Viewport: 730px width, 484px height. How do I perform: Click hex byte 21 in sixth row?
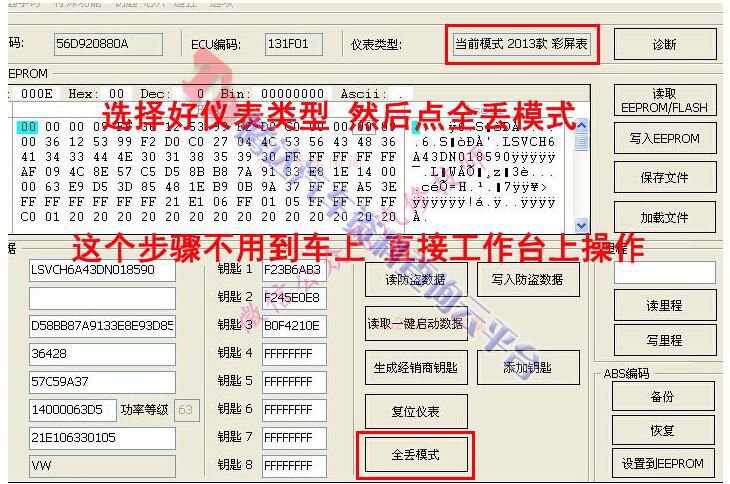point(172,202)
